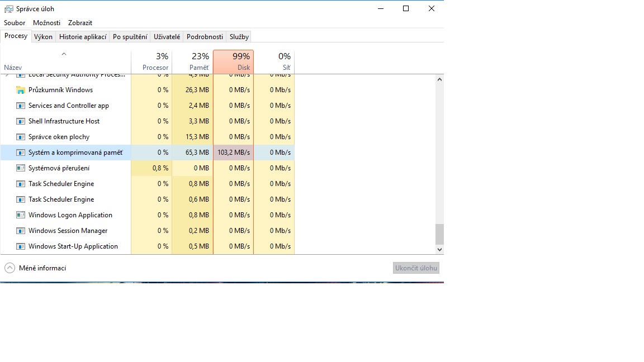This screenshot has width=644, height=362.
Task: Select the Windows Session Manager row
Action: [x=148, y=231]
